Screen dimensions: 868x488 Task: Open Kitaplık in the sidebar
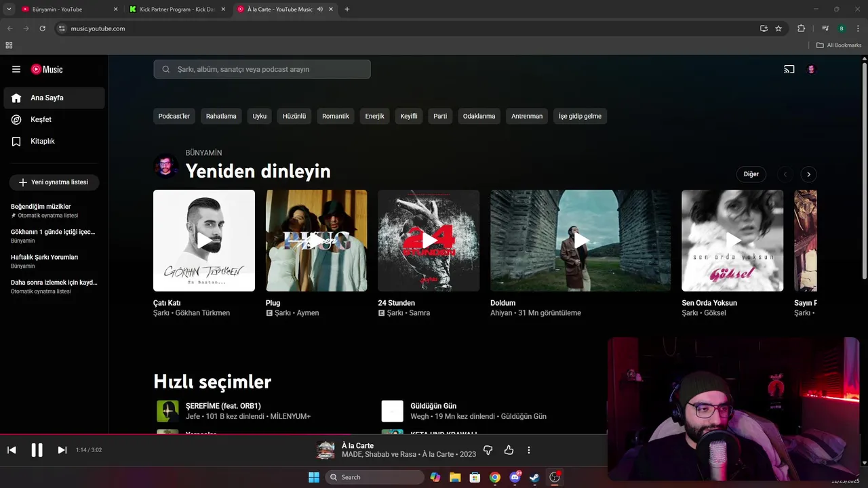(x=54, y=141)
